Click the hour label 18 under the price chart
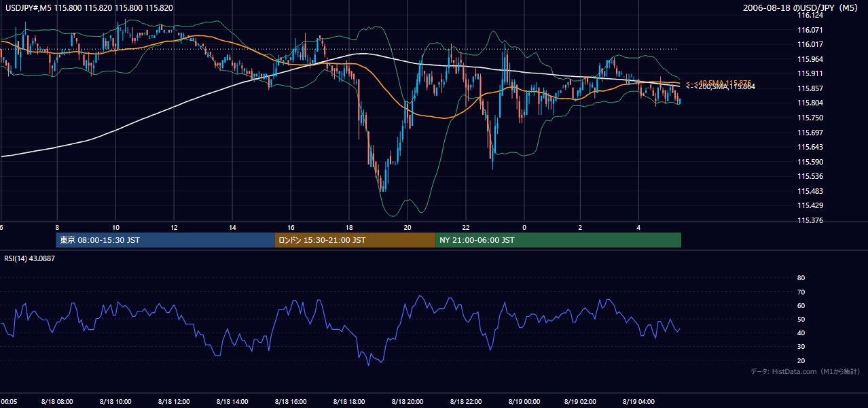The width and height of the screenshot is (868, 408). [349, 227]
